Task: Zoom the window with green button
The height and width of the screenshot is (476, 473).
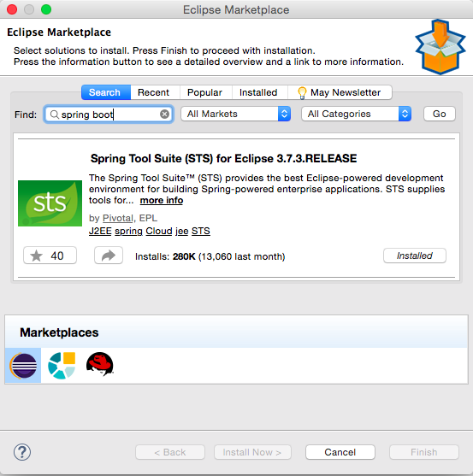Action: [46, 9]
